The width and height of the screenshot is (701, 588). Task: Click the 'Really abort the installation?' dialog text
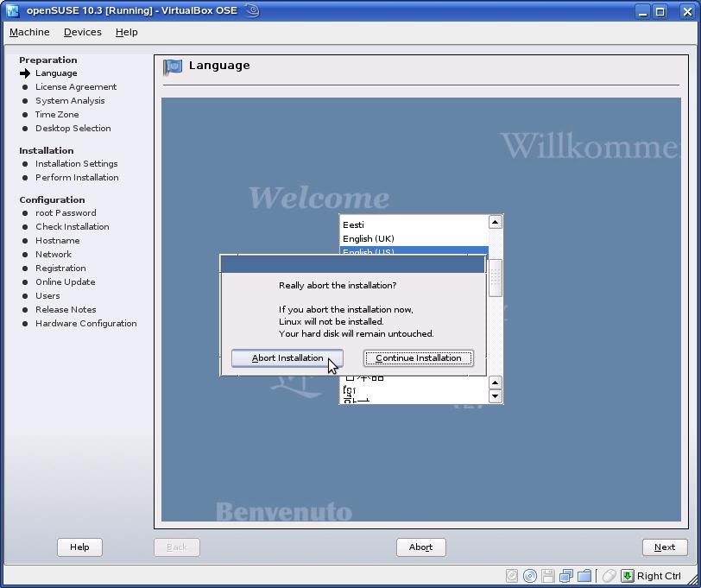pyautogui.click(x=338, y=285)
